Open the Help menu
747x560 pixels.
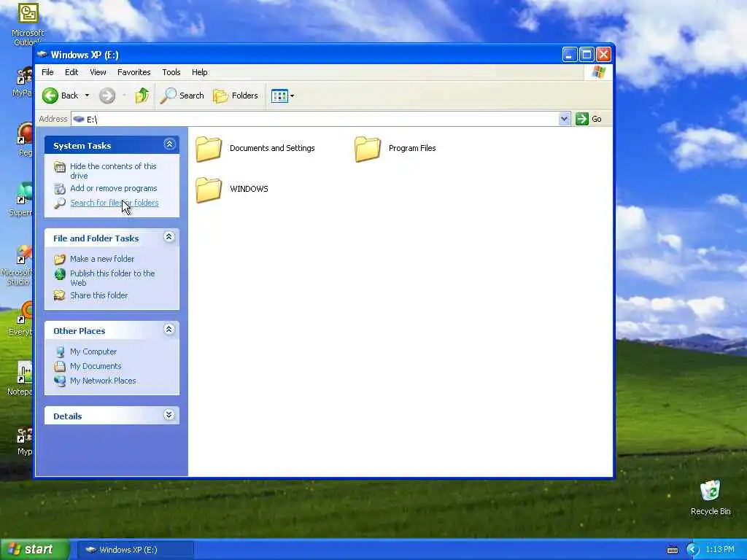coord(200,72)
